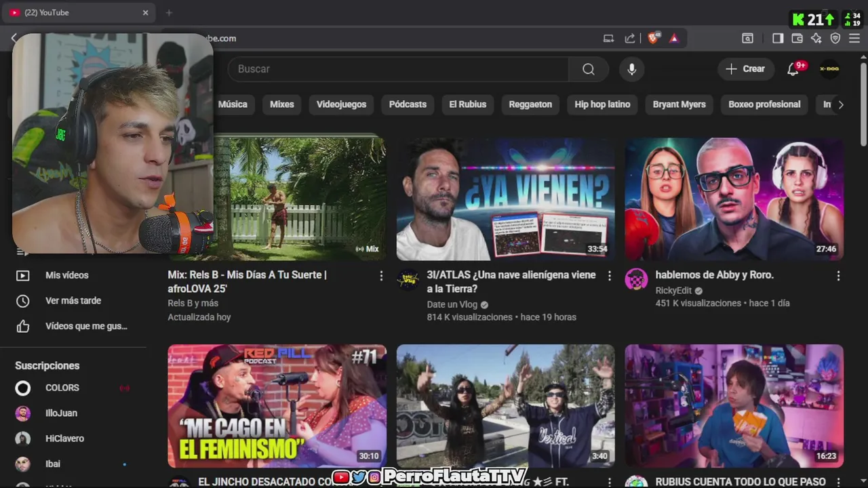Open more options for hablemos de Abby y Roro
Image resolution: width=868 pixels, height=488 pixels.
pyautogui.click(x=838, y=276)
